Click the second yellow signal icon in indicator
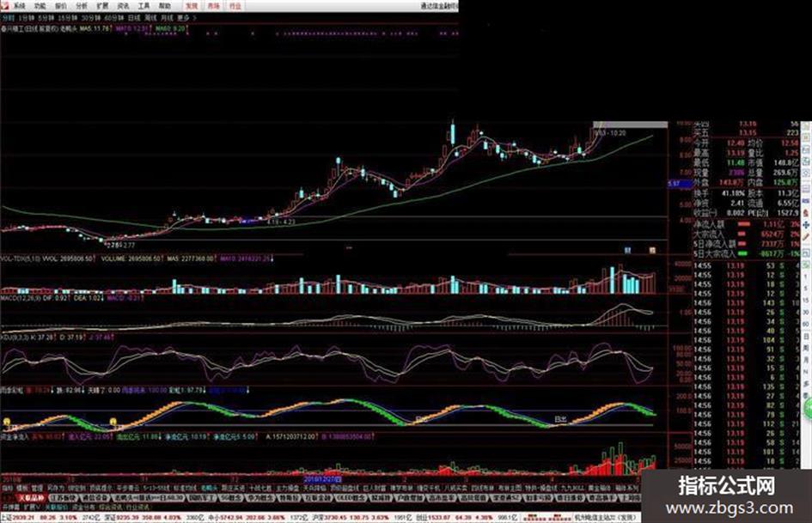812x523 pixels. click(113, 422)
